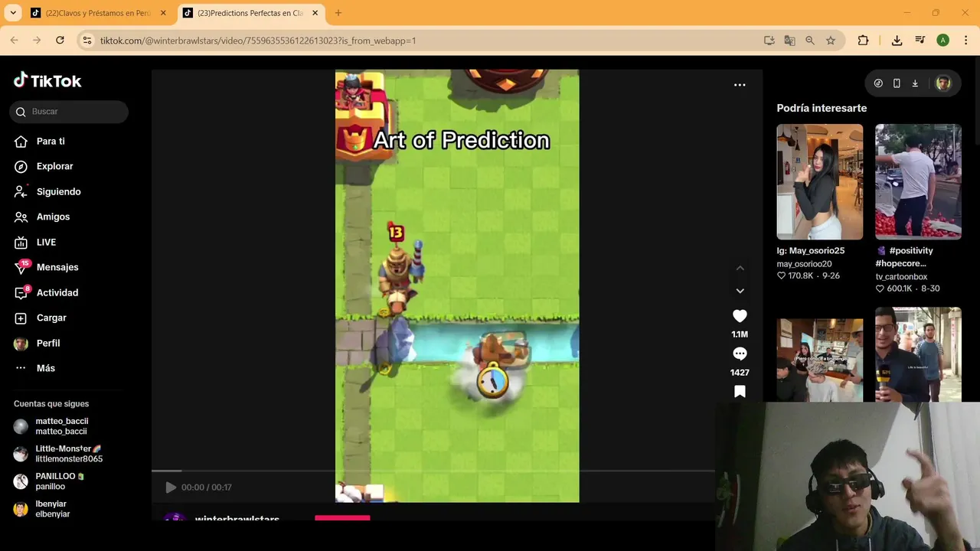Image resolution: width=980 pixels, height=551 pixels.
Task: View site information icon
Action: click(87, 41)
